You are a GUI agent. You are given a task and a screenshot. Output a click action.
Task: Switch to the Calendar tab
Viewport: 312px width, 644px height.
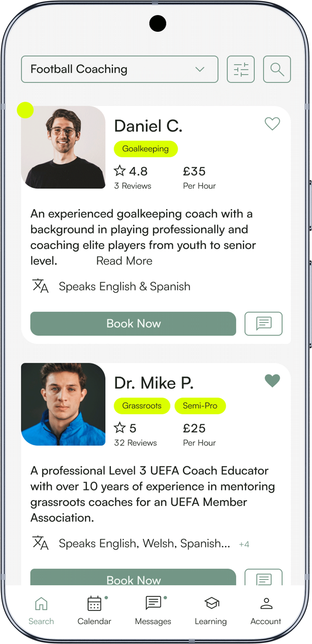pyautogui.click(x=94, y=611)
